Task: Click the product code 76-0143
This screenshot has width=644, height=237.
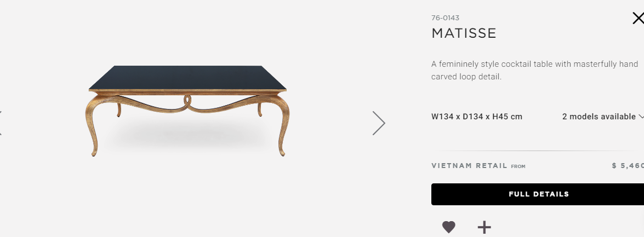Action: coord(445,18)
